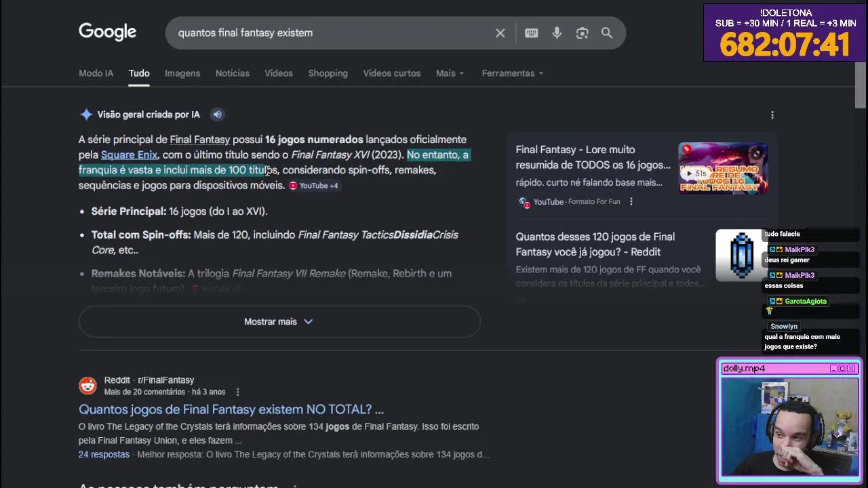868x488 pixels.
Task: Open Reddit result three-dot menu
Action: pyautogui.click(x=237, y=392)
